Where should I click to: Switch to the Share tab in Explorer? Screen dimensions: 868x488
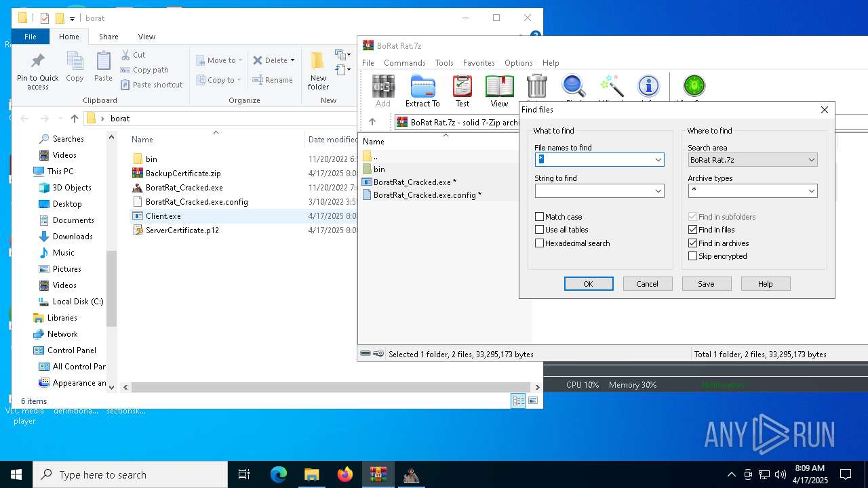tap(108, 37)
